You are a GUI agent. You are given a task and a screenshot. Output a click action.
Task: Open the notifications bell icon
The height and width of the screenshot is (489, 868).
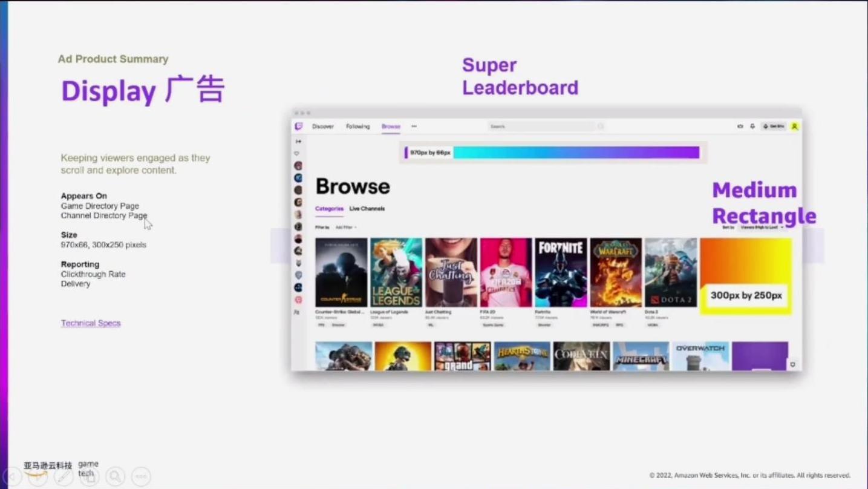pos(752,126)
